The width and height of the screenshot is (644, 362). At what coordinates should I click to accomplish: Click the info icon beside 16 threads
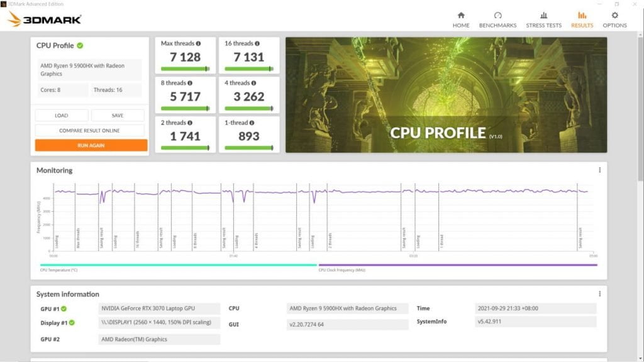click(x=258, y=44)
